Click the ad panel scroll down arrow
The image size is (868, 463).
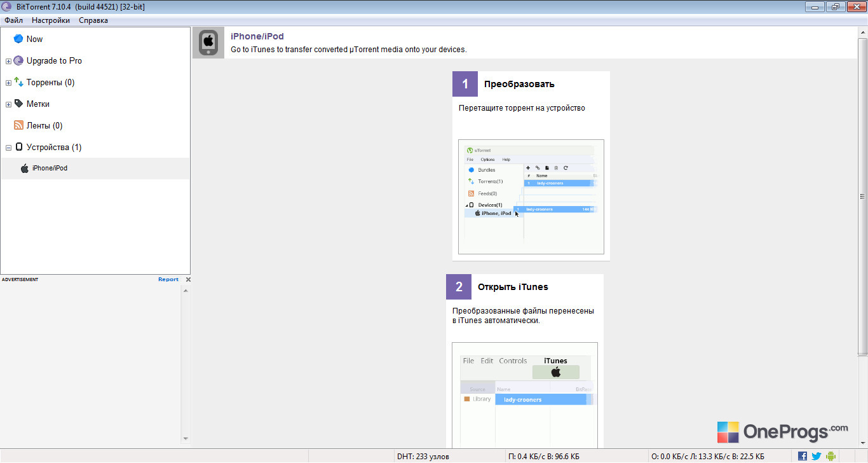click(186, 439)
